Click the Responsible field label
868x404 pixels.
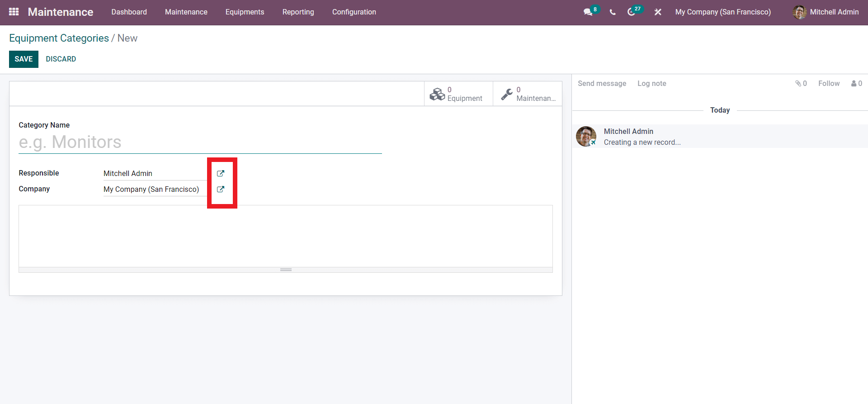pyautogui.click(x=39, y=173)
